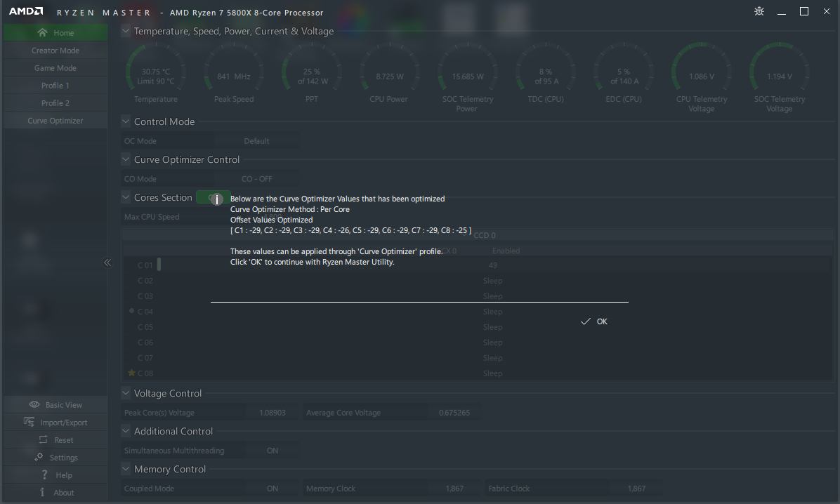Open the About entry
The height and width of the screenshot is (504, 840).
click(x=55, y=493)
